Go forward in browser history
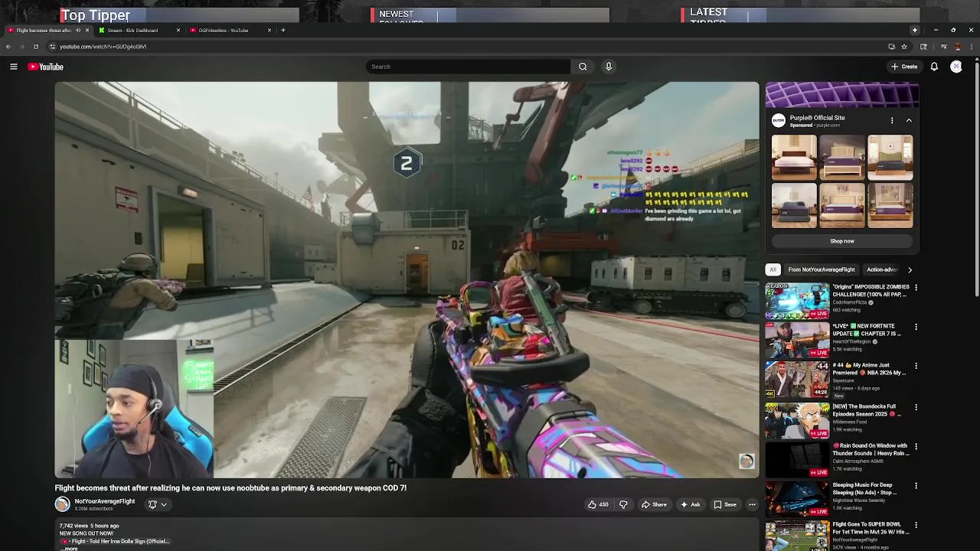Image resolution: width=980 pixels, height=551 pixels. [x=21, y=47]
